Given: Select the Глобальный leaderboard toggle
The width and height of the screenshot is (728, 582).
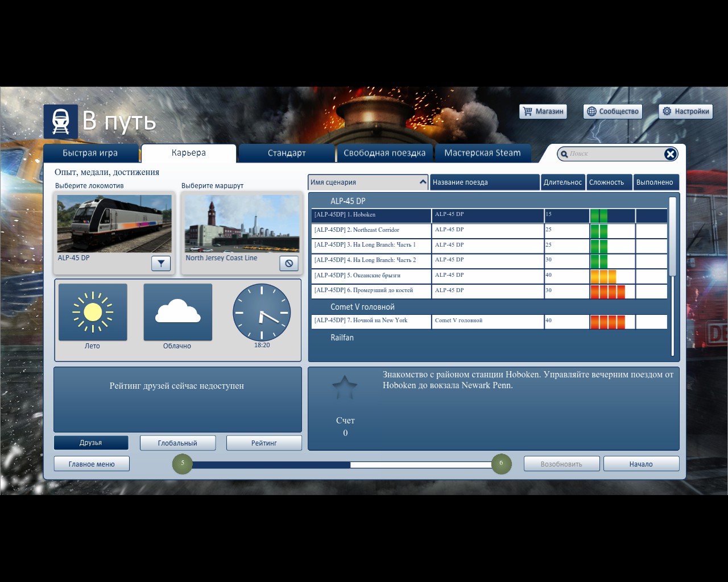Looking at the screenshot, I should 177,443.
